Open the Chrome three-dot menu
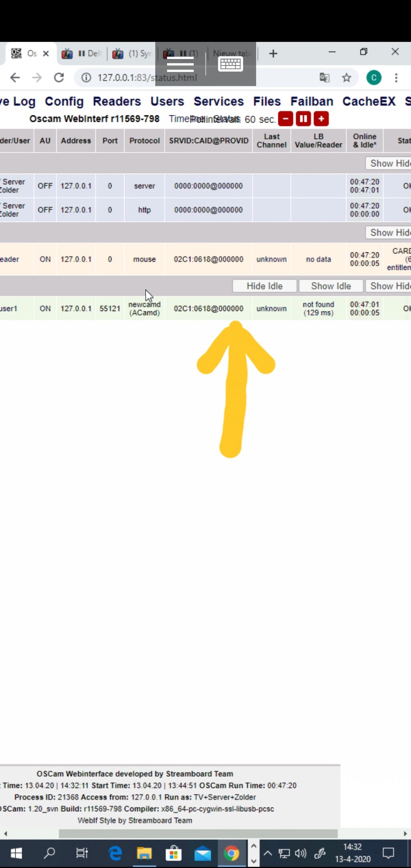Image resolution: width=411 pixels, height=868 pixels. click(x=396, y=78)
